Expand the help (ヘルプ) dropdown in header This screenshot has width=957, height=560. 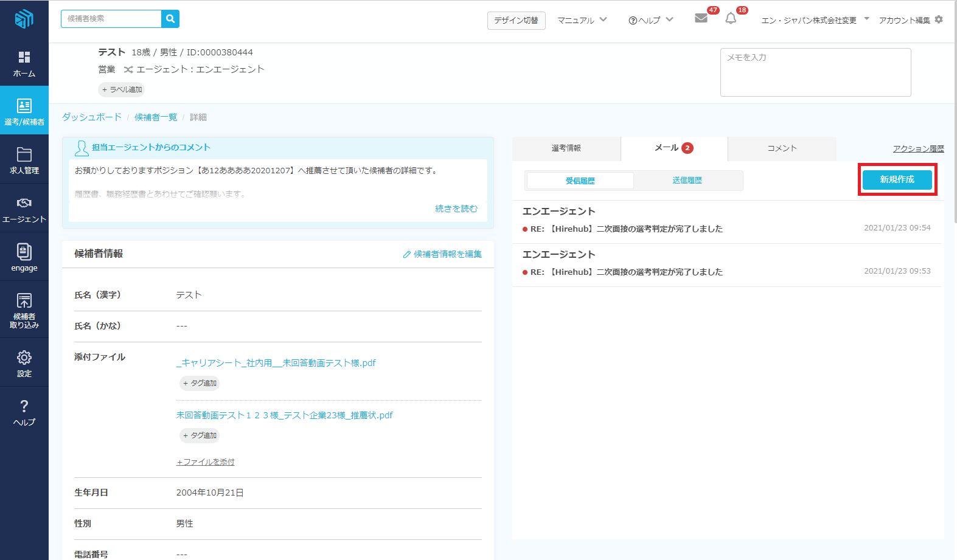click(650, 20)
